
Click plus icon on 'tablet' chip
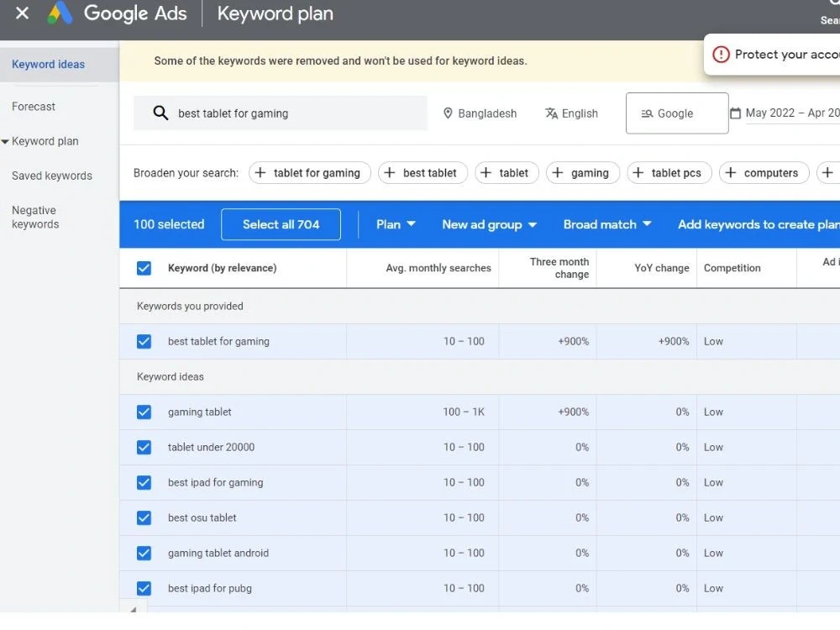point(486,173)
